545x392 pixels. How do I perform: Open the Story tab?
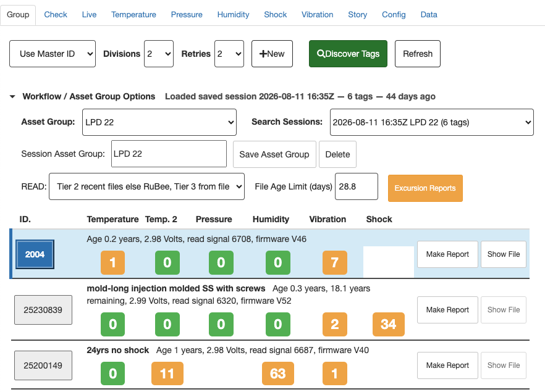click(358, 15)
